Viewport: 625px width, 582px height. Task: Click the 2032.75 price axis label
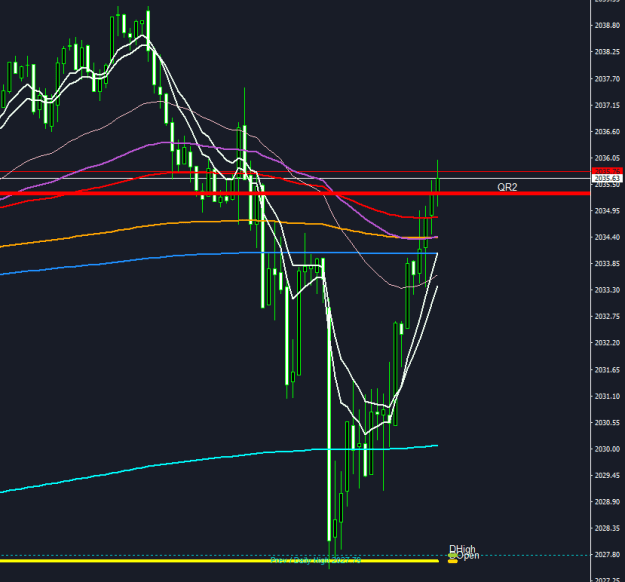[x=607, y=316]
